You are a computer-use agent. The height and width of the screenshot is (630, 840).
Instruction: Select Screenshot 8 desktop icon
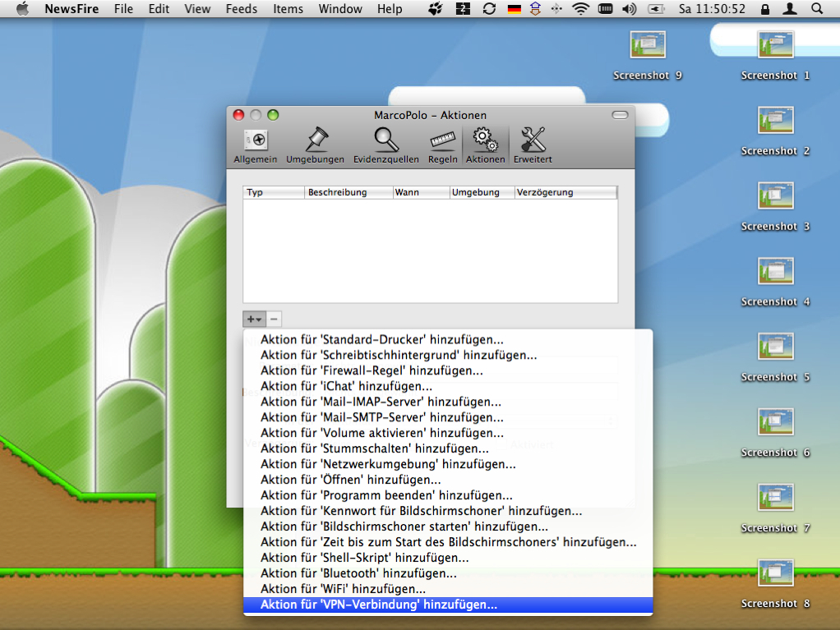click(x=775, y=584)
